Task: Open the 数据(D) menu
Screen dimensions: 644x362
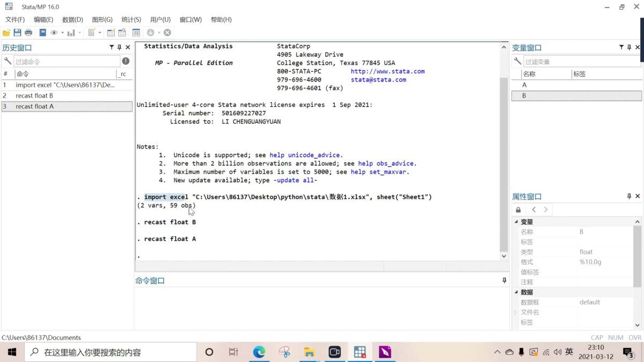Action: click(72, 20)
